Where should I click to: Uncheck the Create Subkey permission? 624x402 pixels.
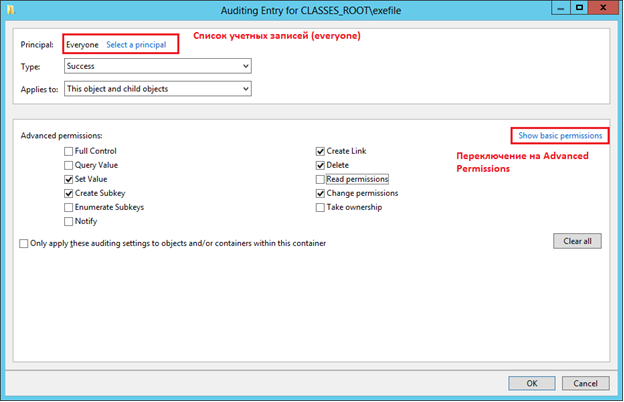pos(68,193)
